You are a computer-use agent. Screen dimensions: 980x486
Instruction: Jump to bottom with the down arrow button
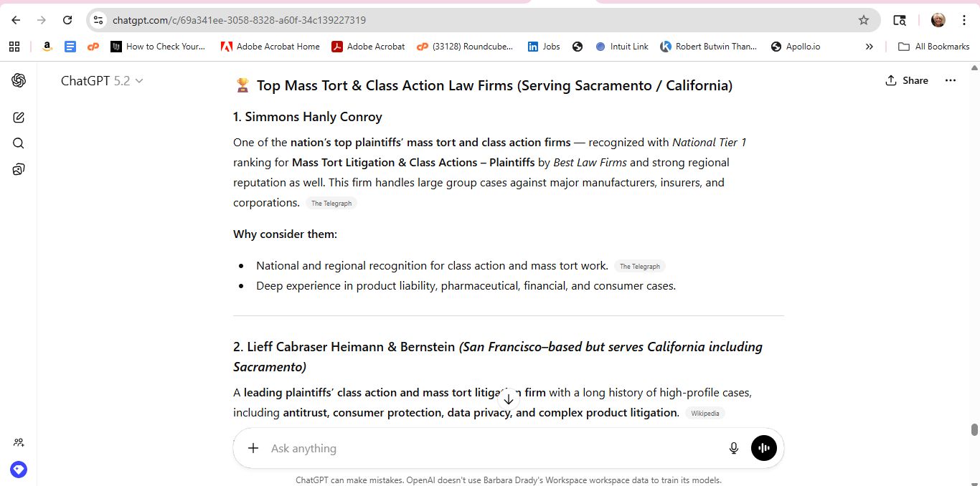(x=509, y=399)
